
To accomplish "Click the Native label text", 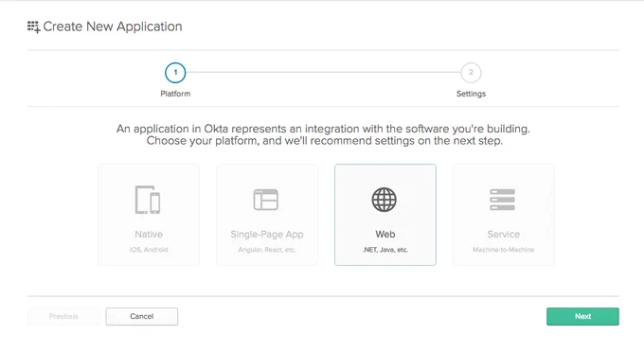I will tap(149, 235).
